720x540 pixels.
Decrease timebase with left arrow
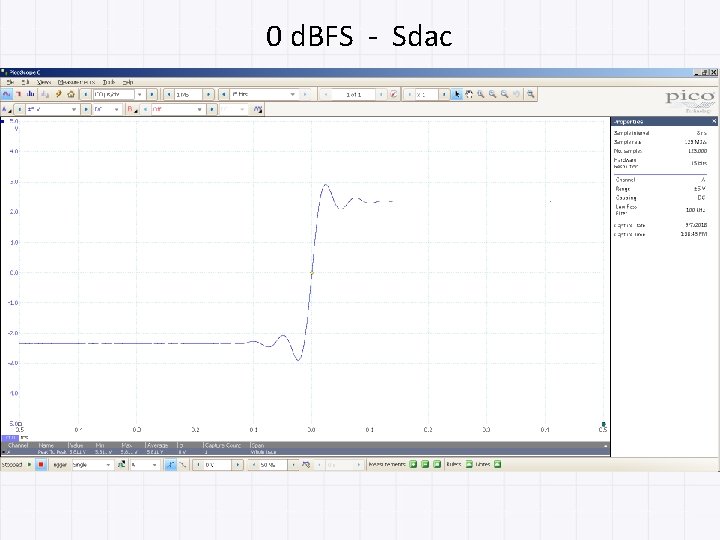click(85, 94)
